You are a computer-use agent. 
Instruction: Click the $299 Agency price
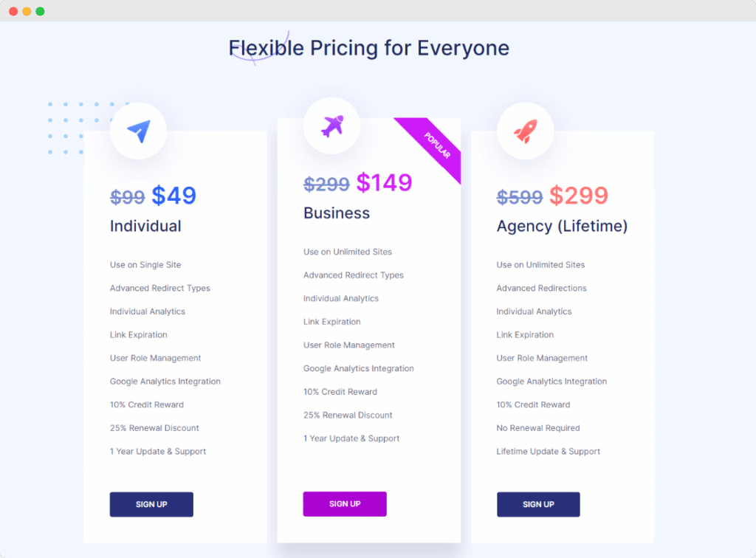[x=579, y=196]
